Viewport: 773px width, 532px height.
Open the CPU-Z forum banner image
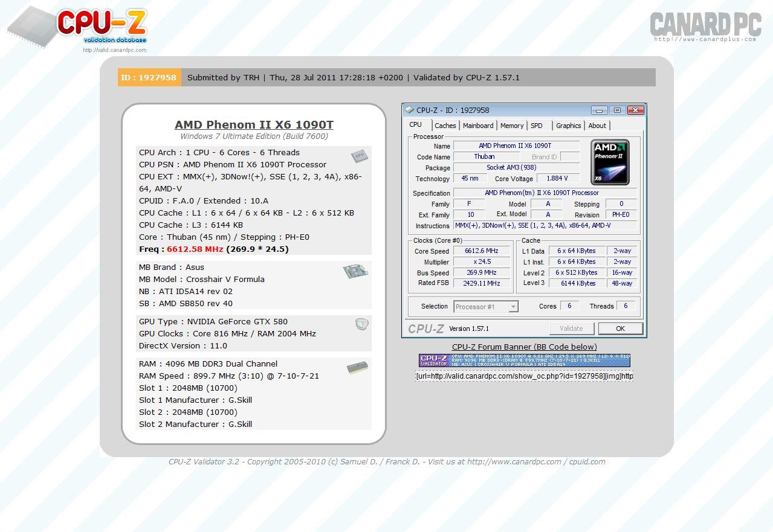pos(524,361)
